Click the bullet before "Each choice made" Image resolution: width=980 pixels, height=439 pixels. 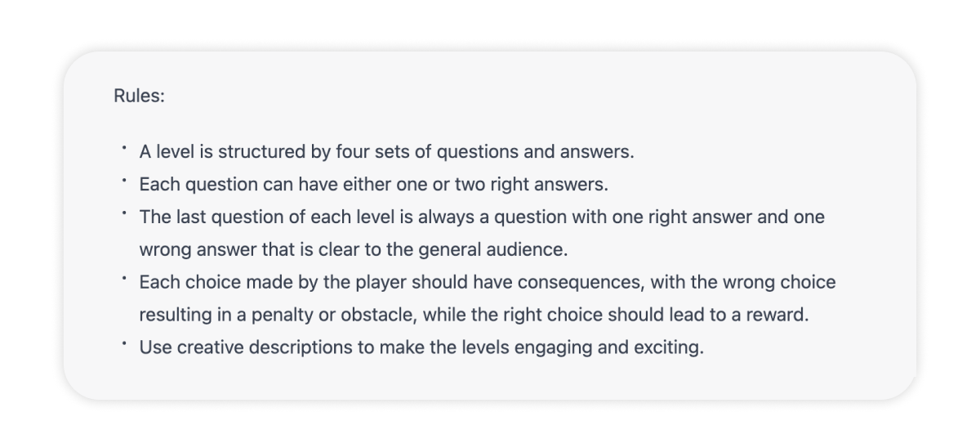pos(124,280)
